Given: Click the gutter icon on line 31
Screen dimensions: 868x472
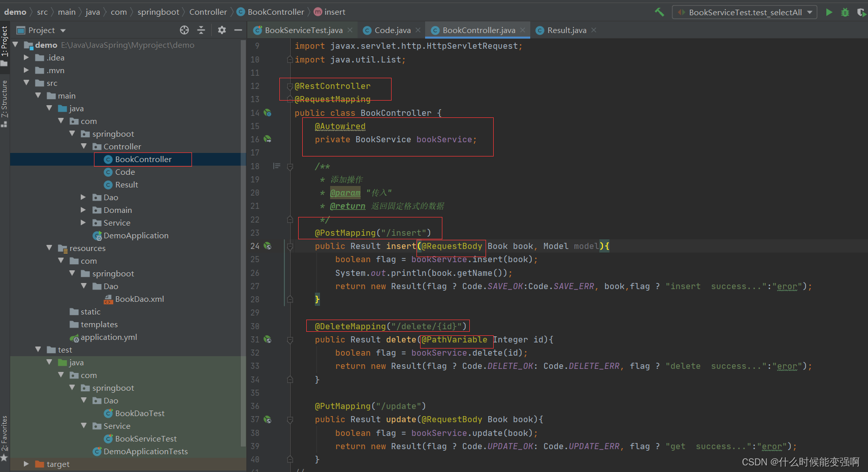Looking at the screenshot, I should 268,339.
